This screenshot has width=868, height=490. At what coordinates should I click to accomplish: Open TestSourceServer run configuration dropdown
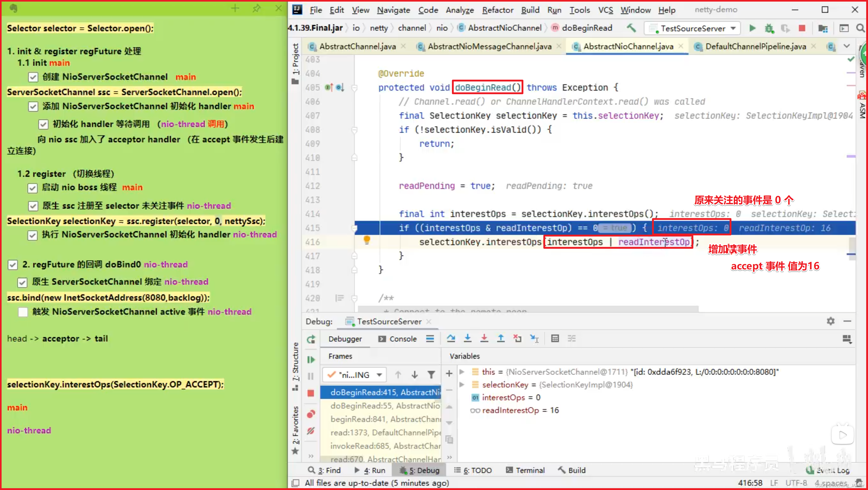pyautogui.click(x=692, y=28)
